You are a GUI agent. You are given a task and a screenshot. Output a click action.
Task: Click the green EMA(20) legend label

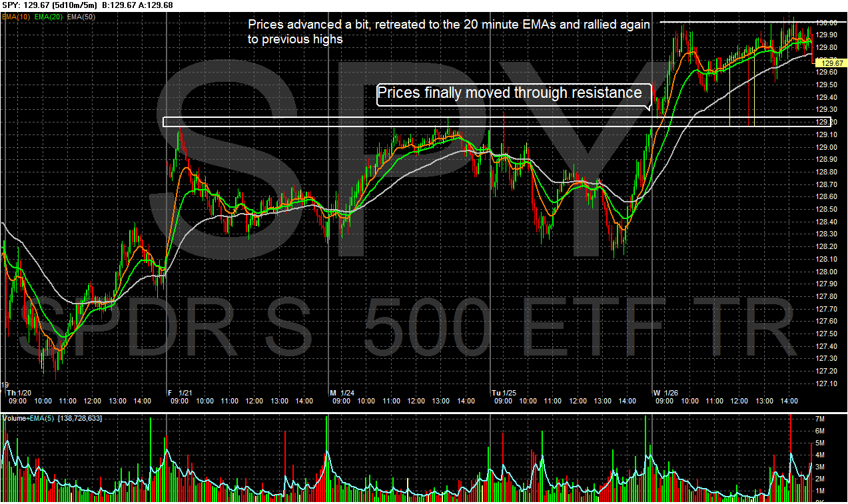[48, 16]
